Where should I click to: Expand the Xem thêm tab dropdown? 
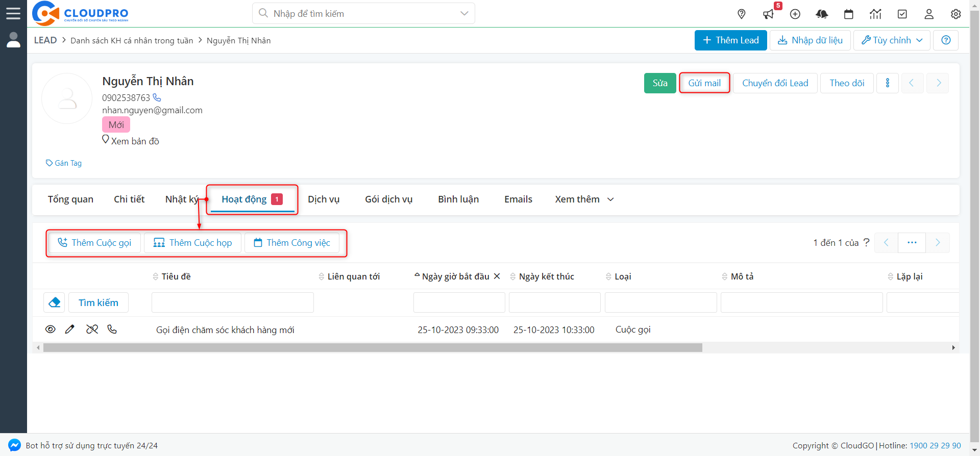point(584,199)
